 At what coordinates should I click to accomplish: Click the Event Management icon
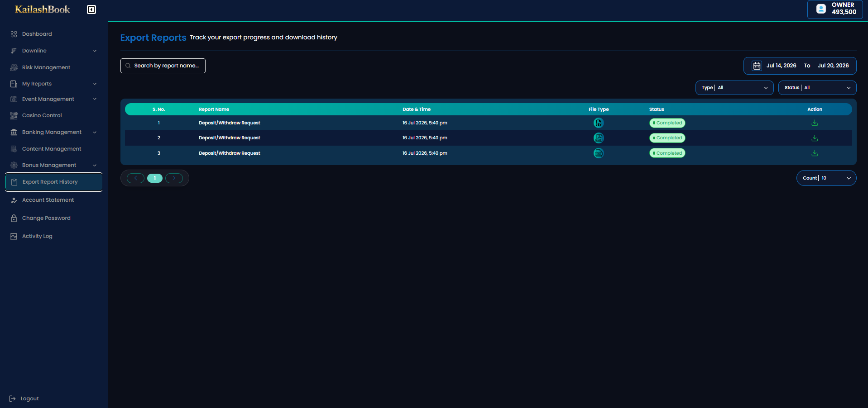(14, 99)
